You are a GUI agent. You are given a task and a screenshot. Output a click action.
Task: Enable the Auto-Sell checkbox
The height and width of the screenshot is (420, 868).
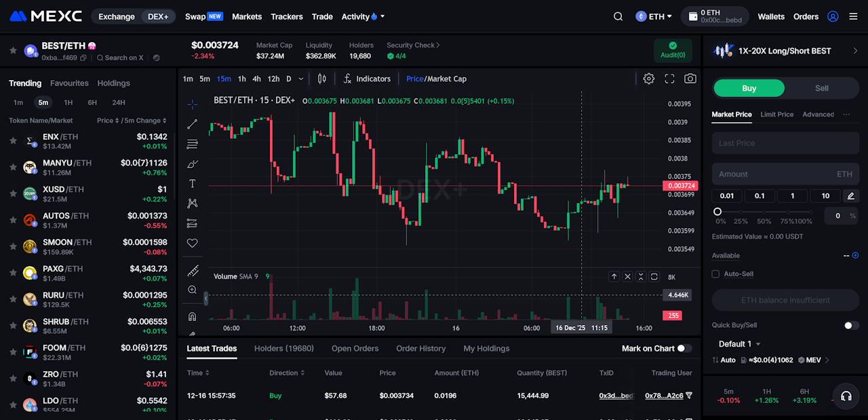click(x=715, y=273)
